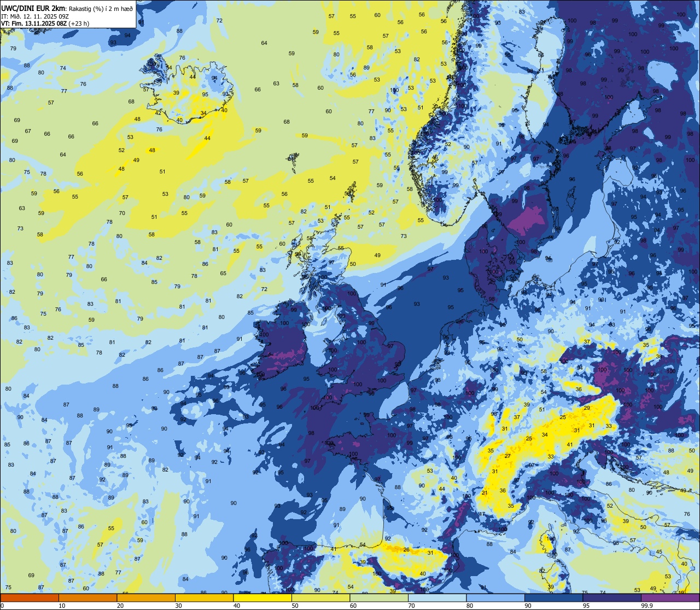This screenshot has height=610, width=700.
Task: Click the legend label "60"
Action: click(353, 606)
